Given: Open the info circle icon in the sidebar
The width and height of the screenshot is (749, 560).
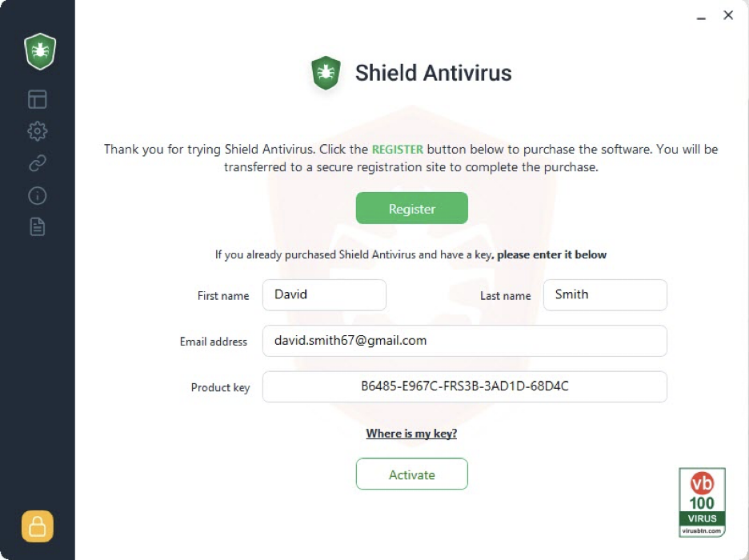Looking at the screenshot, I should [x=38, y=196].
